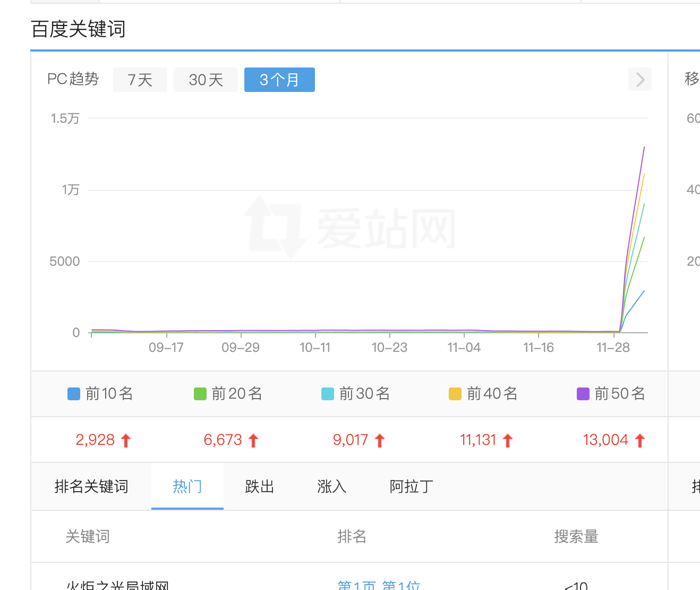Click the 关键词 column header
The height and width of the screenshot is (590, 700).
[88, 537]
